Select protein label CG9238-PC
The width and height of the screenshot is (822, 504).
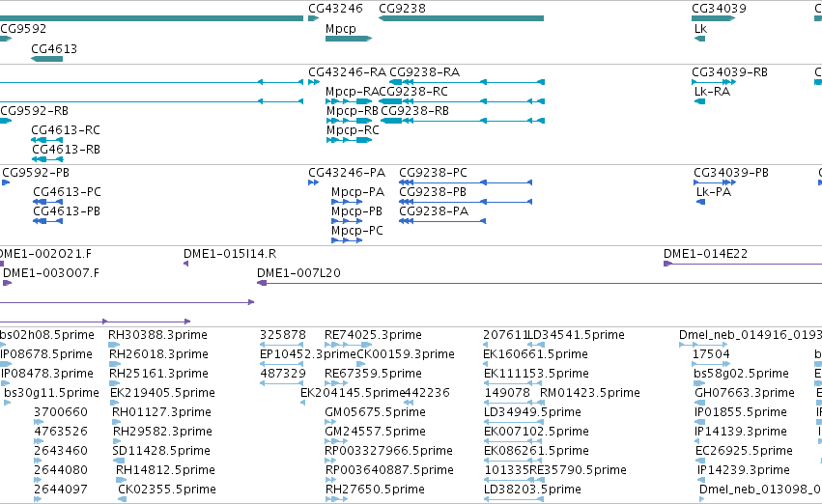433,173
